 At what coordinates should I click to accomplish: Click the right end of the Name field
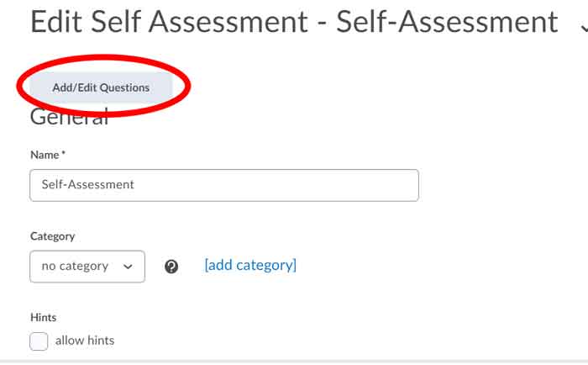403,185
